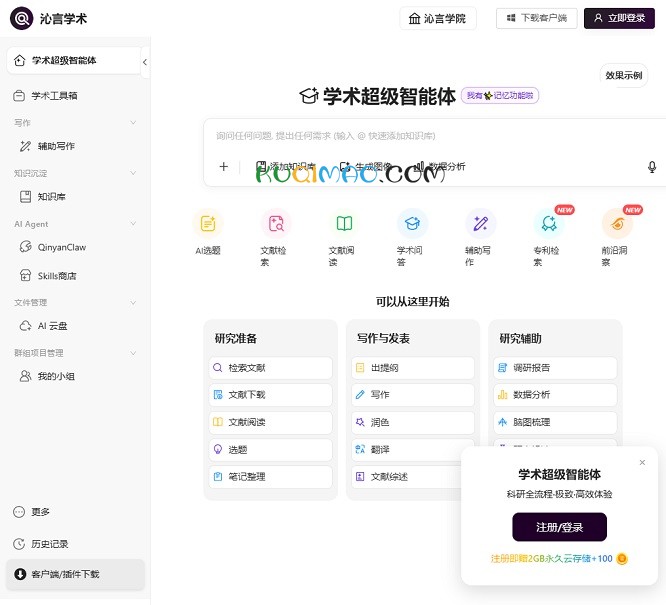Open the 学术问答 shortcut icon
The height and width of the screenshot is (605, 666).
tap(412, 223)
